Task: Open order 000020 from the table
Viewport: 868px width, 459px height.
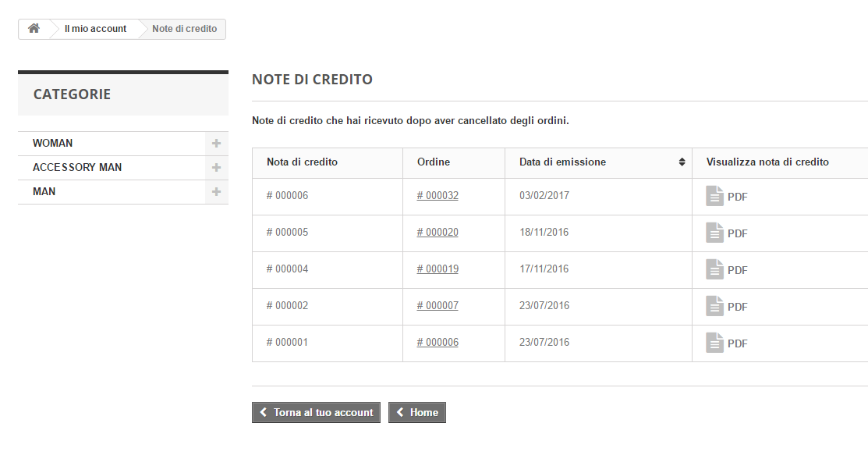Action: tap(437, 232)
